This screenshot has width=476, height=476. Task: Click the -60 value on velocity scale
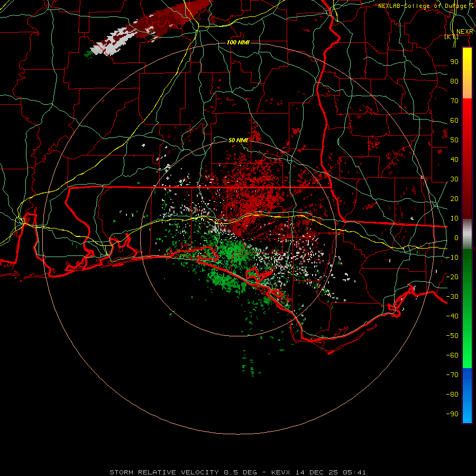(x=452, y=355)
